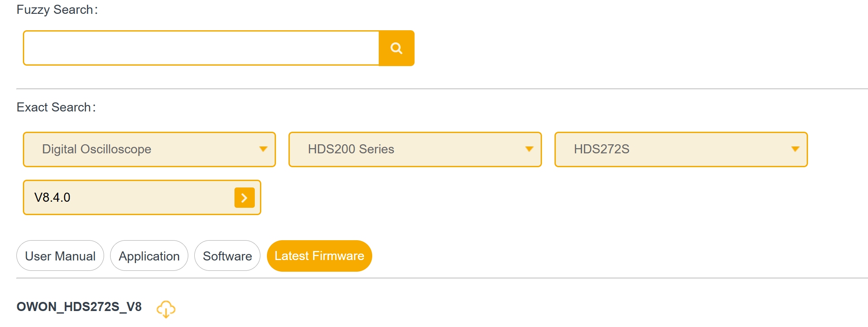Click the Digital Oscilloscope category text

pyautogui.click(x=97, y=149)
